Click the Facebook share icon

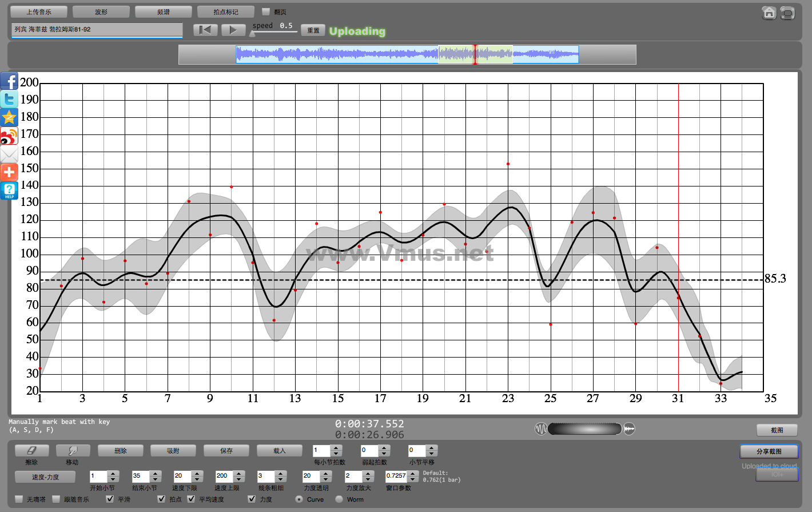point(9,81)
